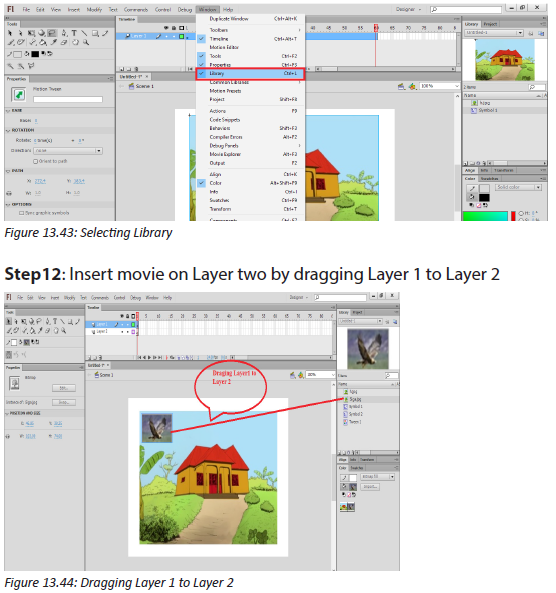Image resolution: width=556 pixels, height=593 pixels.
Task: Click the house thumbnail preview in upper Library panel
Action: tap(505, 60)
